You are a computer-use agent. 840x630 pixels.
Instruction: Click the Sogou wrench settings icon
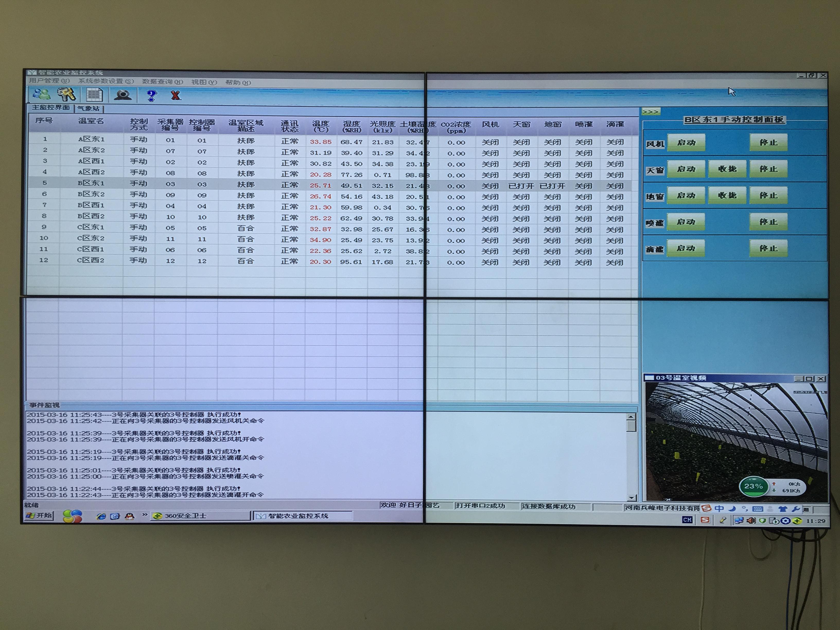[x=795, y=509]
